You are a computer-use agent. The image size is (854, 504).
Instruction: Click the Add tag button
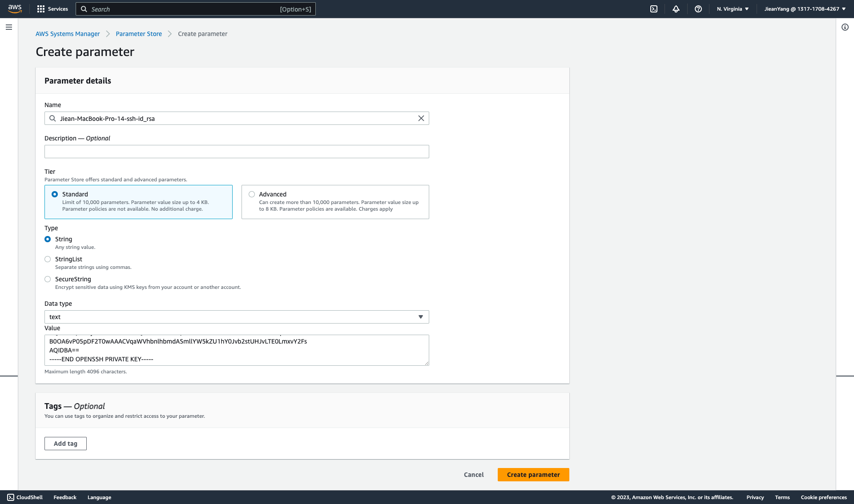[65, 444]
